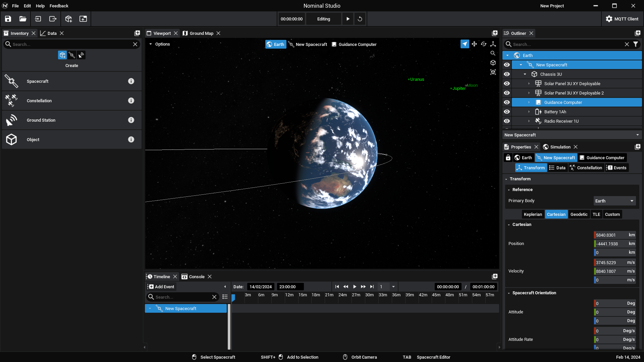This screenshot has height=362, width=644.
Task: Open MQTT Client settings
Action: [x=622, y=19]
